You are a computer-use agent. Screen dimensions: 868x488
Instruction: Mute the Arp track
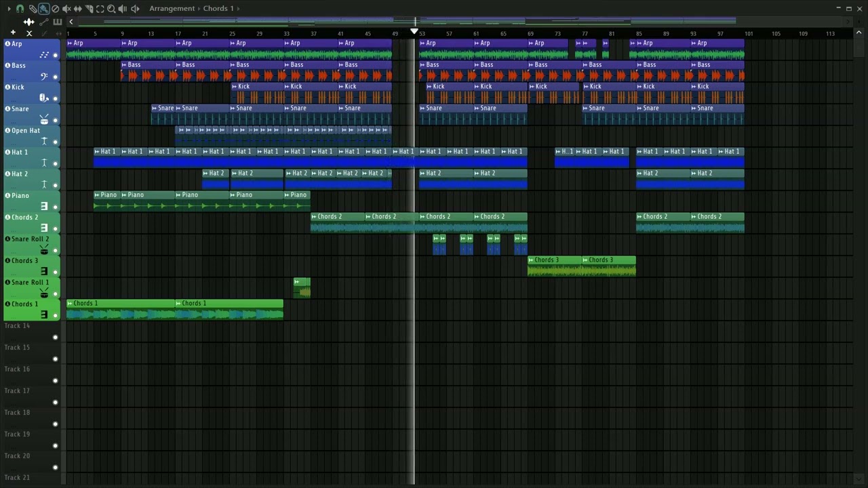coord(56,56)
